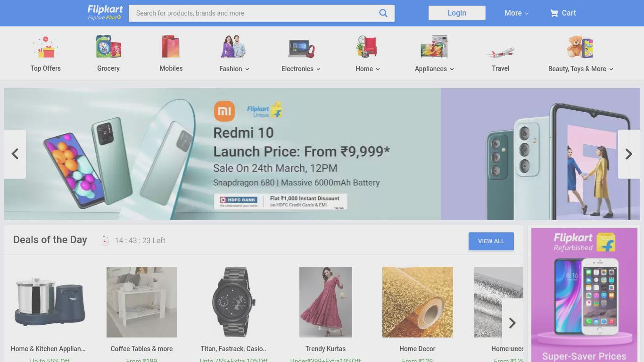Select the Top Offers menu label
Image resolution: width=644 pixels, height=362 pixels.
(46, 68)
